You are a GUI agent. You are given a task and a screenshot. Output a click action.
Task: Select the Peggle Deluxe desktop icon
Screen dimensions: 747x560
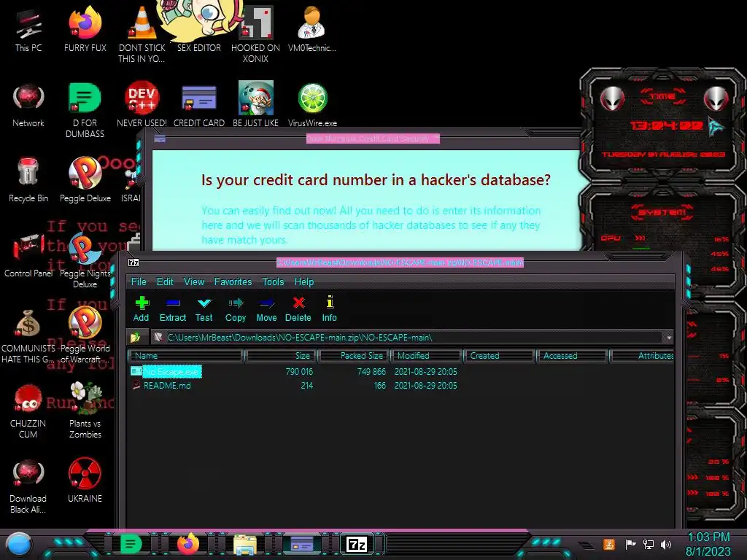(85, 180)
